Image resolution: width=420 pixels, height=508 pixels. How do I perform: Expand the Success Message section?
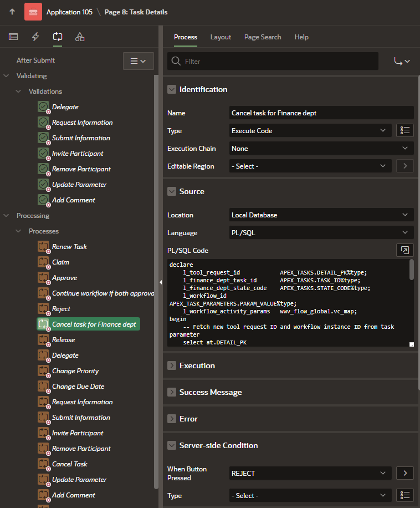click(172, 392)
